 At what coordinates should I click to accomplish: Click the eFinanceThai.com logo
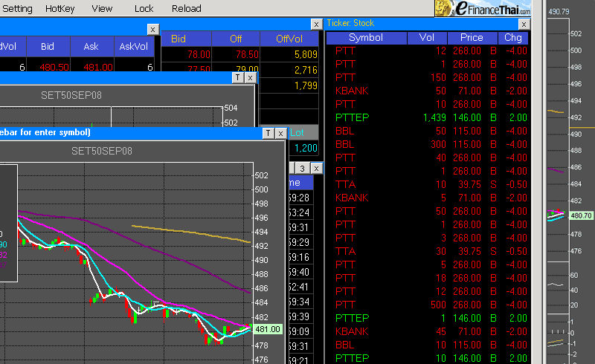click(x=483, y=8)
